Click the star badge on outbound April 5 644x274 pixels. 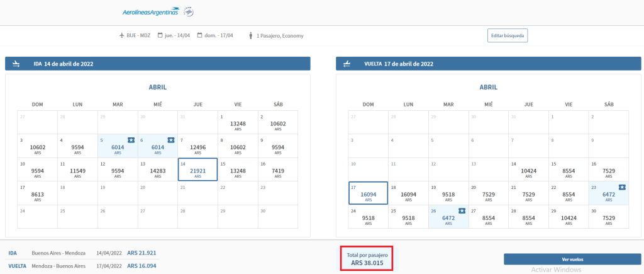click(131, 140)
